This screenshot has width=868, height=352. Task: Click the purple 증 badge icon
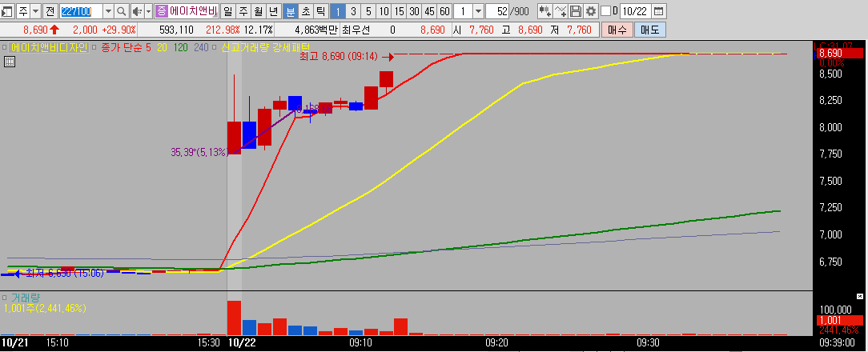[x=161, y=10]
